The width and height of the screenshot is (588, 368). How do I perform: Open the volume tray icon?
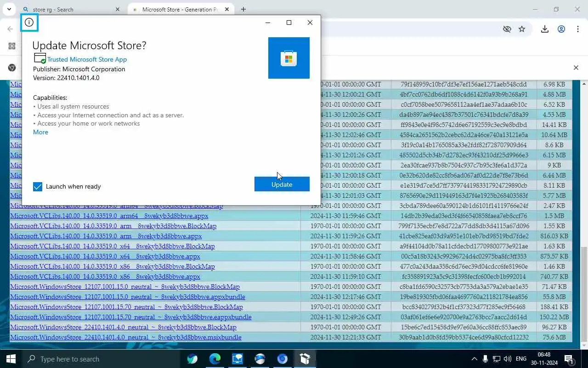click(x=508, y=359)
